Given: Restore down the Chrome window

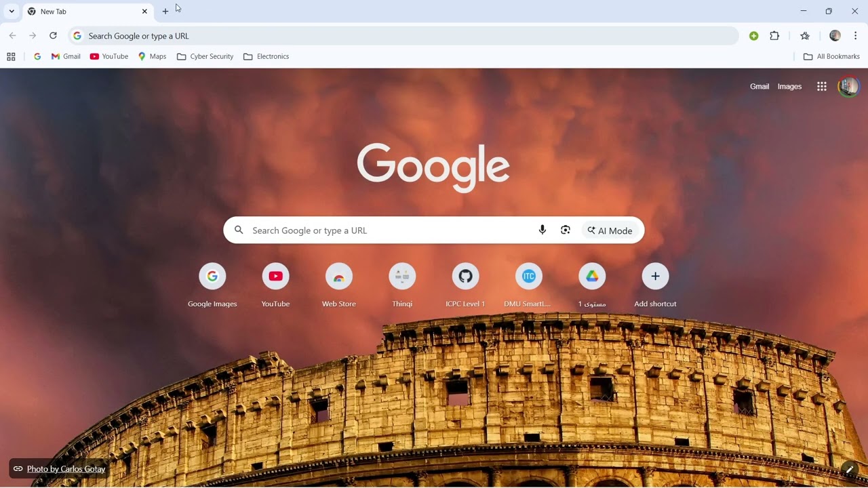Looking at the screenshot, I should click(x=829, y=12).
